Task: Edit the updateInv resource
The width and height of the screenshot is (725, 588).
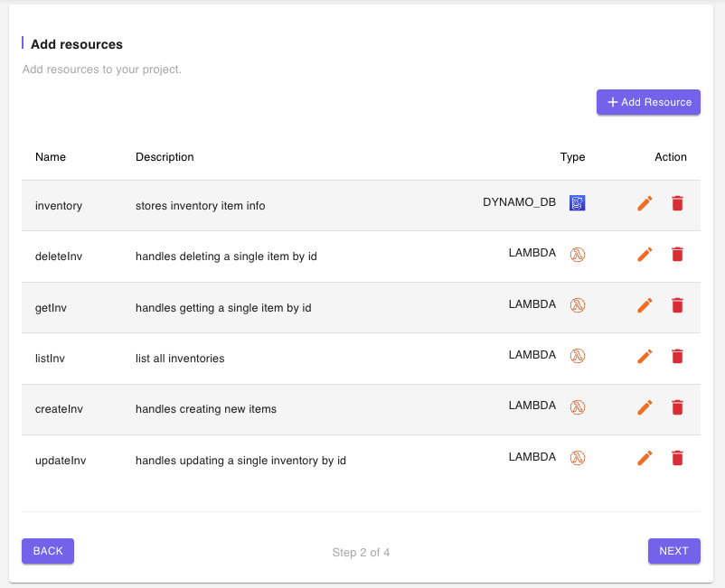Action: [645, 458]
